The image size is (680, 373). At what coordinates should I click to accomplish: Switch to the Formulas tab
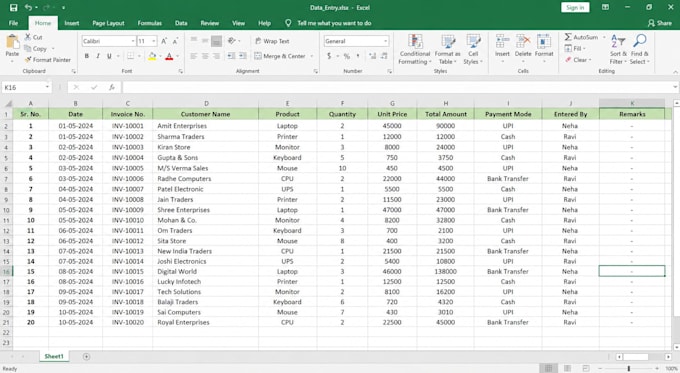(x=150, y=23)
